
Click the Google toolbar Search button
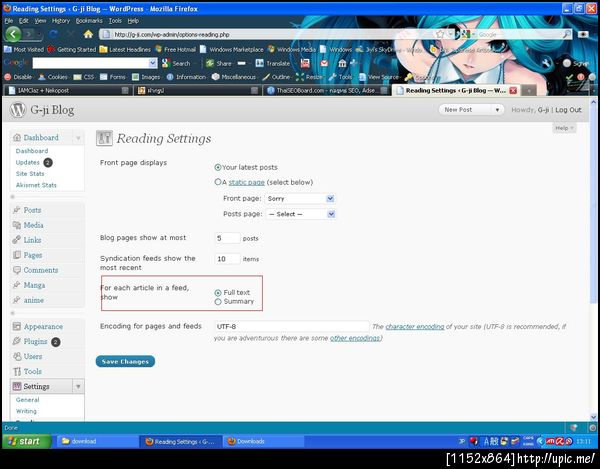point(176,64)
